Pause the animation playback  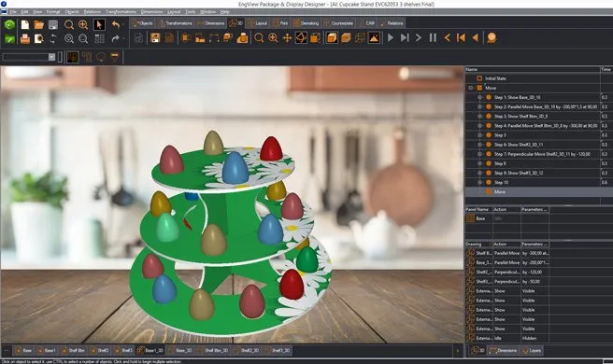tap(433, 38)
